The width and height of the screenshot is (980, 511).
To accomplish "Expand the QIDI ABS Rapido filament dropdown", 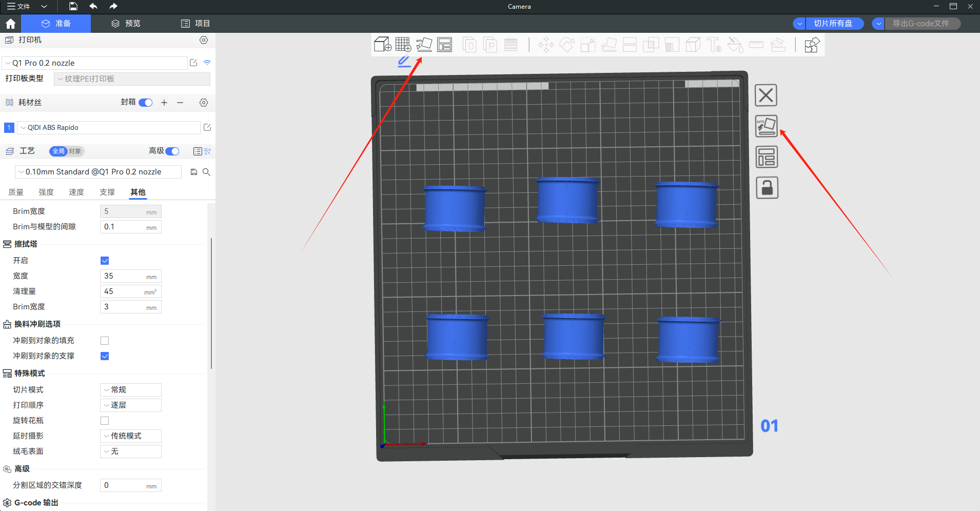I will click(x=108, y=128).
